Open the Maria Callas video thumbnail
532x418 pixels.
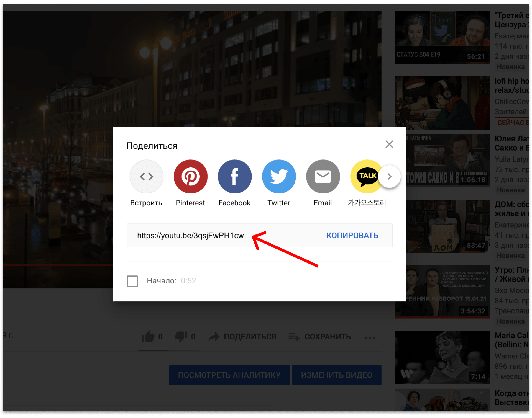click(442, 357)
